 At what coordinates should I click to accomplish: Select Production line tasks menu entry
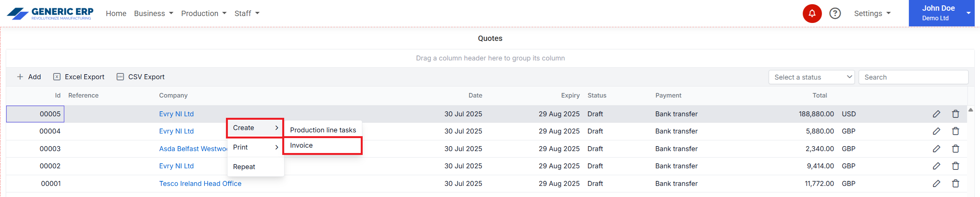point(322,130)
